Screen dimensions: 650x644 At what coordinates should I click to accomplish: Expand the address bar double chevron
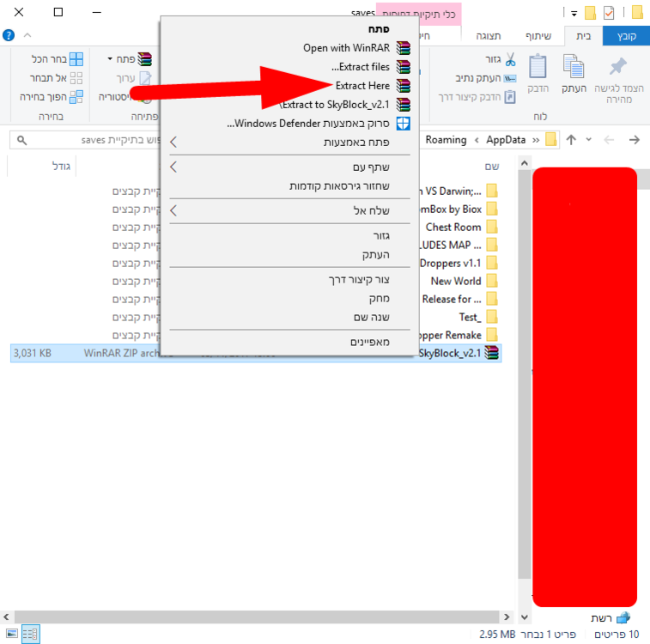click(x=536, y=140)
